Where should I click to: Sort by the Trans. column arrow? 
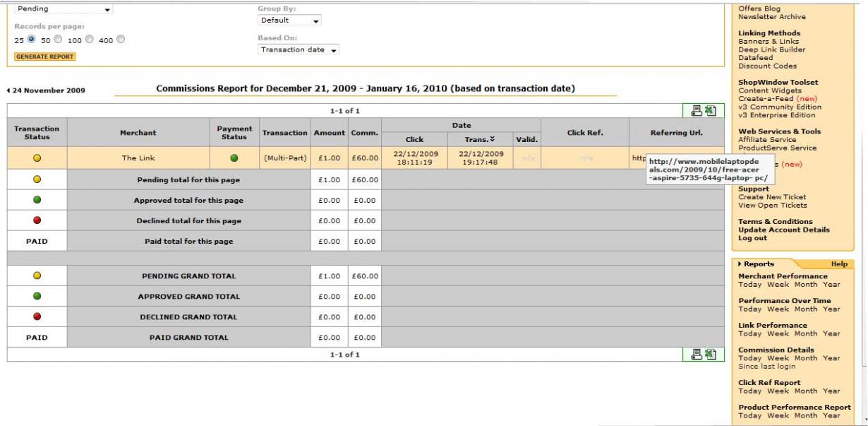point(492,139)
